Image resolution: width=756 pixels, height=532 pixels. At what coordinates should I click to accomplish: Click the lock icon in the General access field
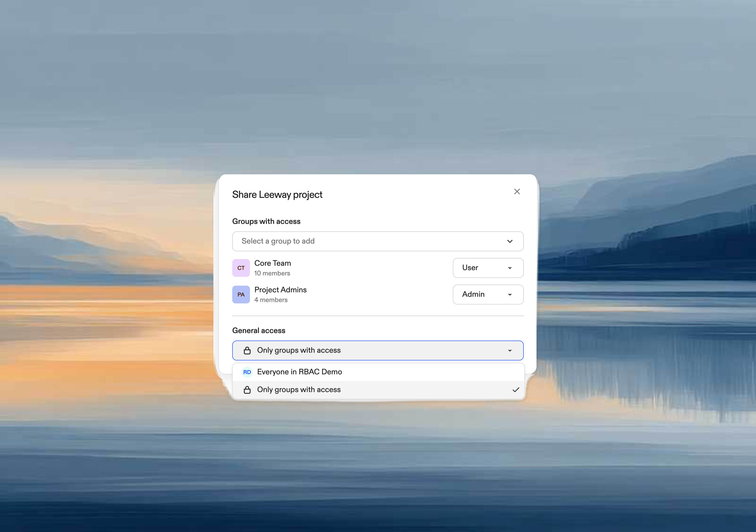pyautogui.click(x=247, y=350)
